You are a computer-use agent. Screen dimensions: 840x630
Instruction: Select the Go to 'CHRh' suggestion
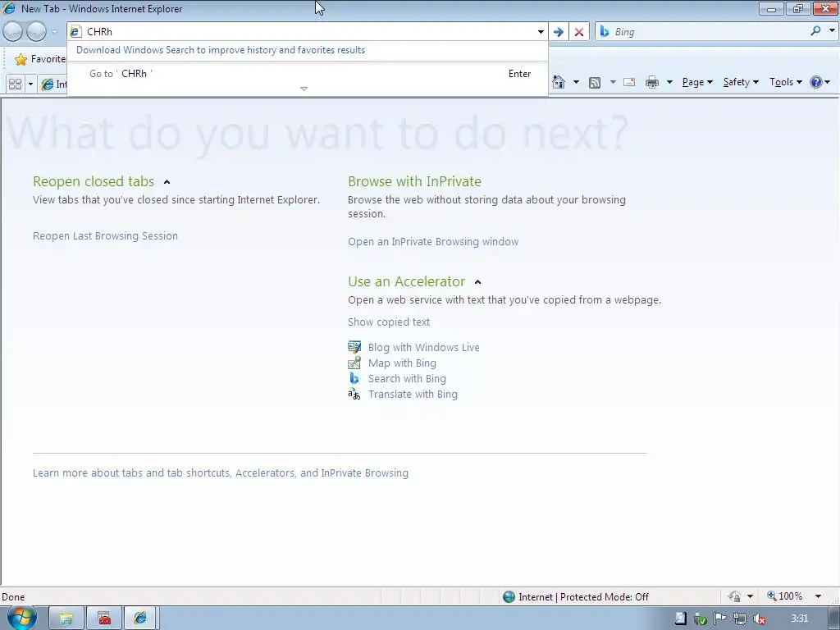point(308,73)
